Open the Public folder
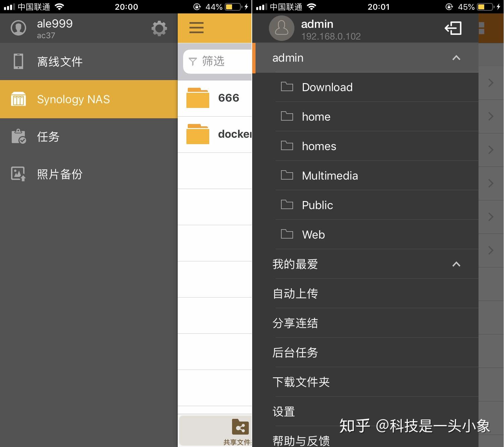Image resolution: width=504 pixels, height=447 pixels. (x=377, y=205)
